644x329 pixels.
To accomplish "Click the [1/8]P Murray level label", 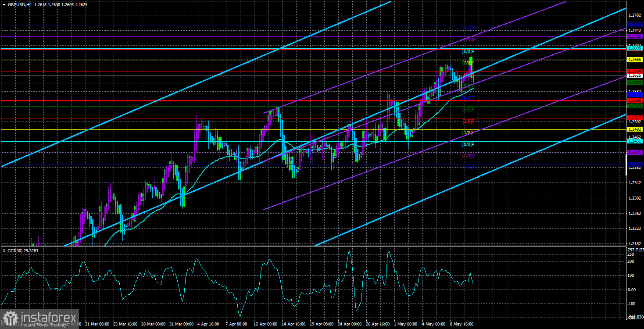I will pyautogui.click(x=468, y=132).
